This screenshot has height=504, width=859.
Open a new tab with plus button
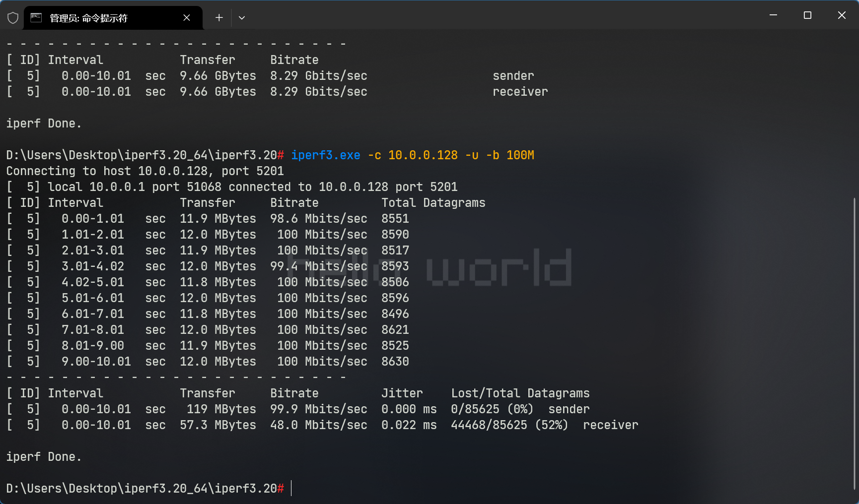[x=219, y=18]
